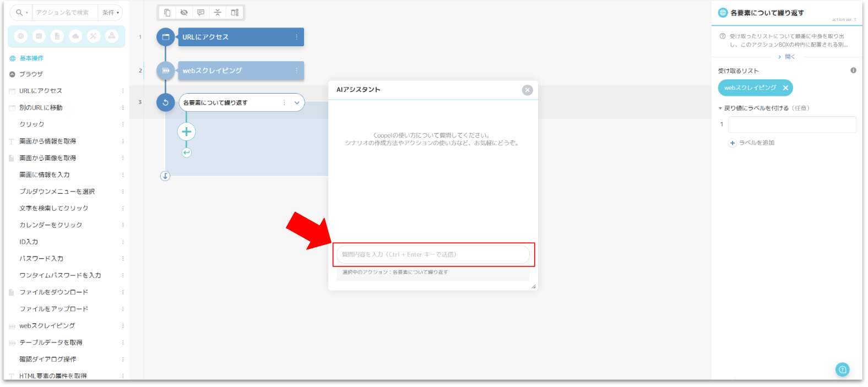Open kebab menu for 画面に情報を入力 list item
The height and width of the screenshot is (387, 868).
coord(123,175)
